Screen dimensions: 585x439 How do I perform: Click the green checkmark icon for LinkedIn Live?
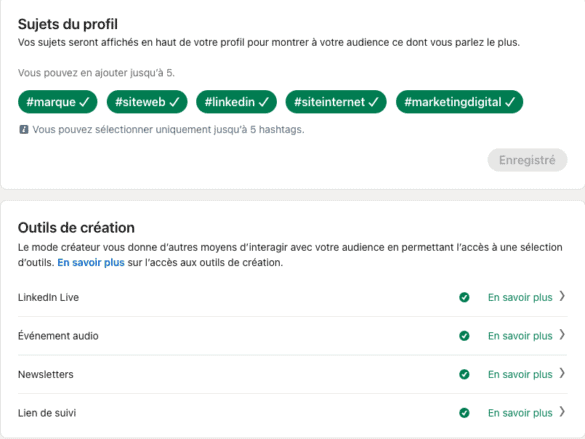[x=464, y=297]
